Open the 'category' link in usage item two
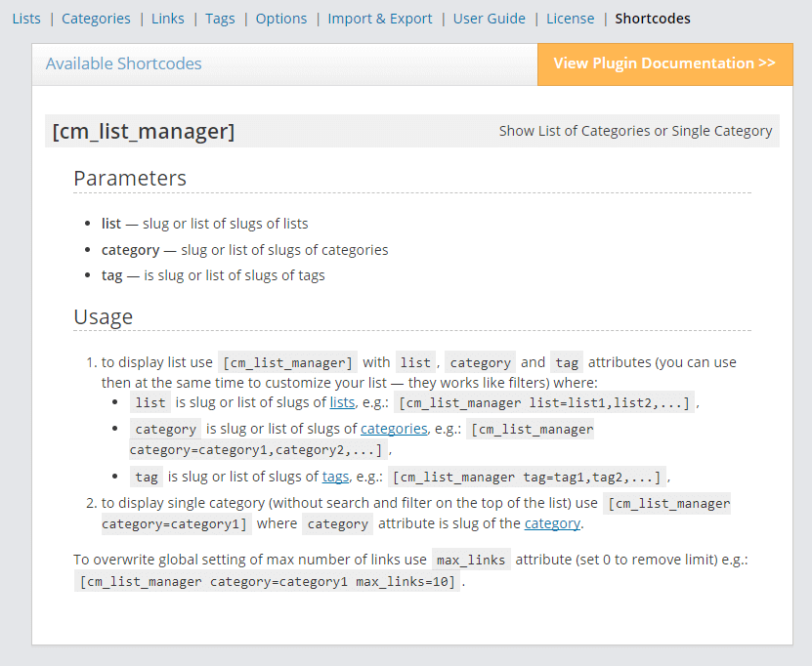Viewport: 812px width, 666px height. [552, 523]
